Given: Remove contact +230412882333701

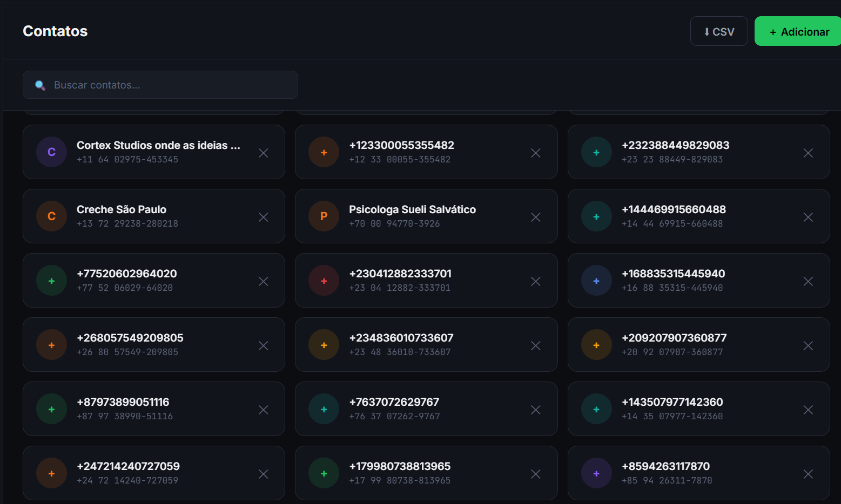Looking at the screenshot, I should click(x=536, y=281).
